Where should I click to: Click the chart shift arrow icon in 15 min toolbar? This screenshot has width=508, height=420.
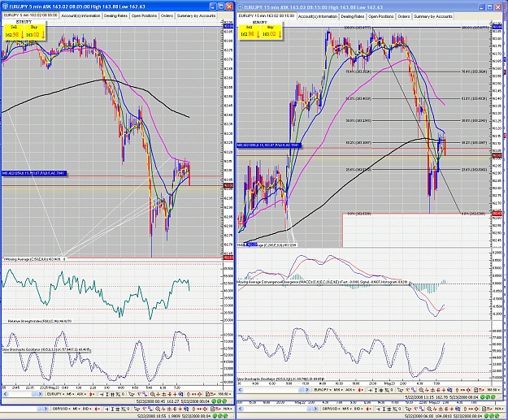click(370, 390)
